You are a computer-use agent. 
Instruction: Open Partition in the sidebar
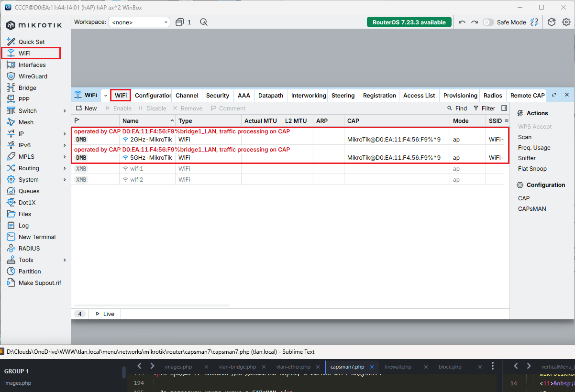tap(30, 271)
